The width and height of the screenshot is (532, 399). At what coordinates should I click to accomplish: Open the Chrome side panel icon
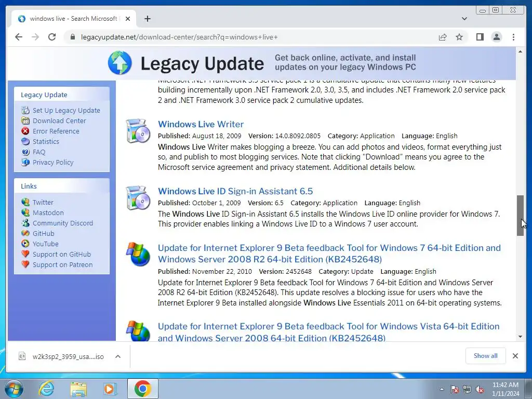coord(480,37)
